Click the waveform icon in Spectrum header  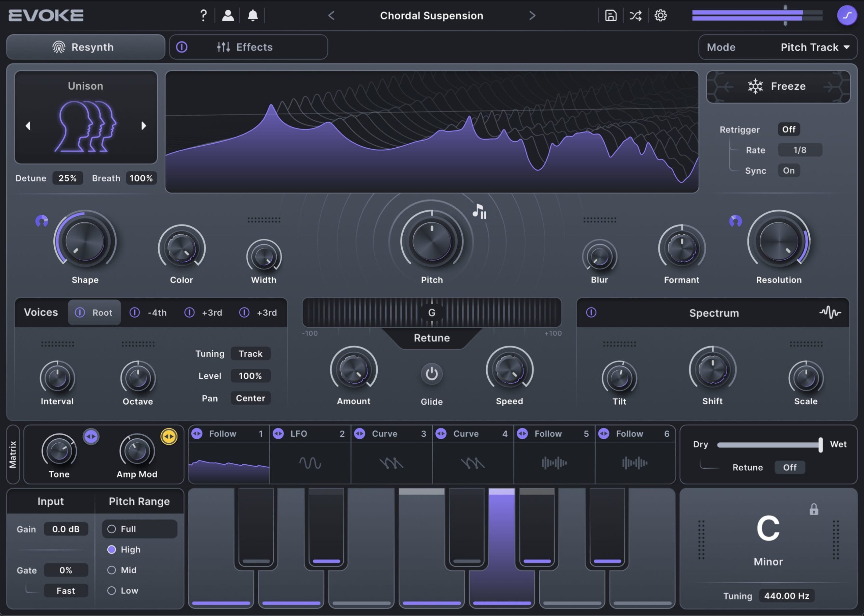pos(831,313)
